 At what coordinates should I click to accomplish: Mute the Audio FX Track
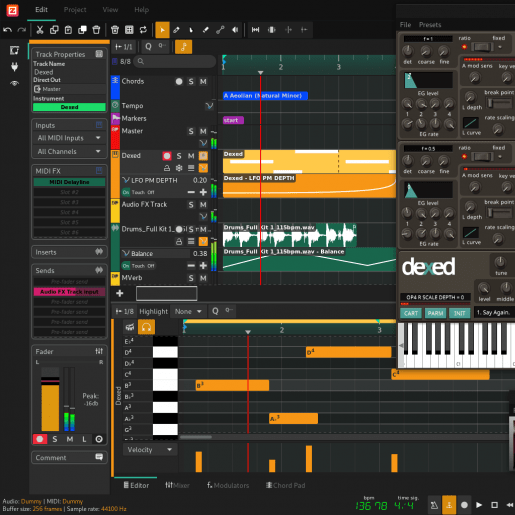(x=203, y=205)
